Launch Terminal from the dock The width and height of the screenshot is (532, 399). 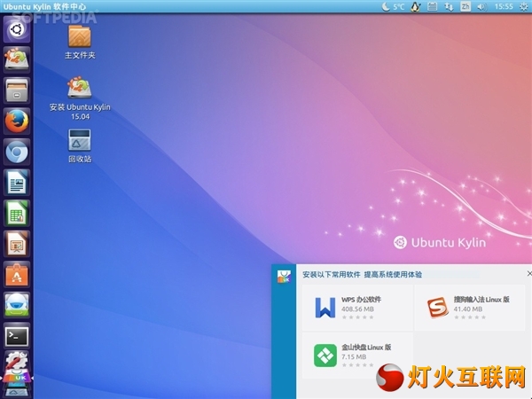[x=17, y=336]
